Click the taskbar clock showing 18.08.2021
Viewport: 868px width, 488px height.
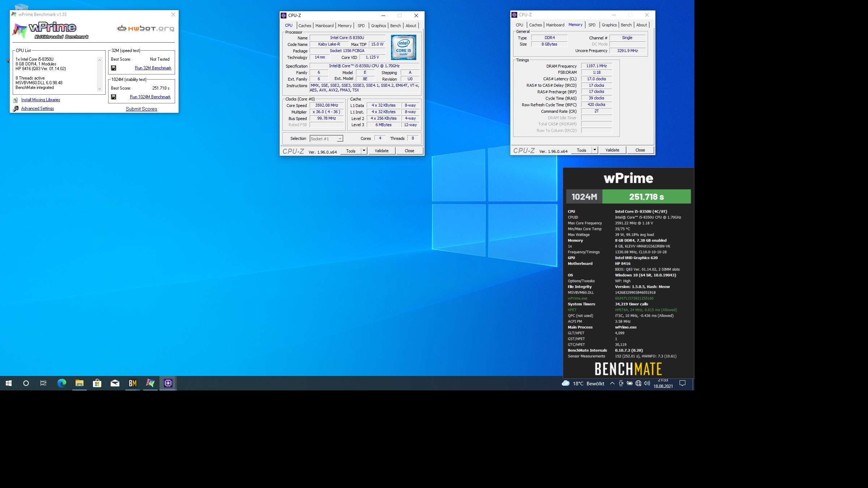click(663, 384)
